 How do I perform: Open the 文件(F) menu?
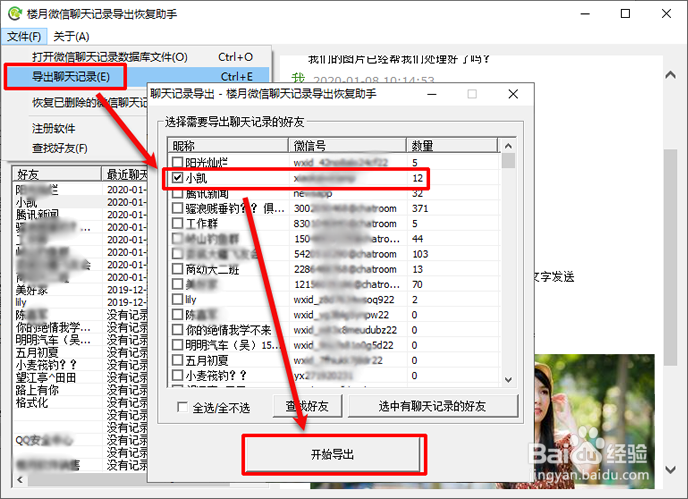(24, 36)
